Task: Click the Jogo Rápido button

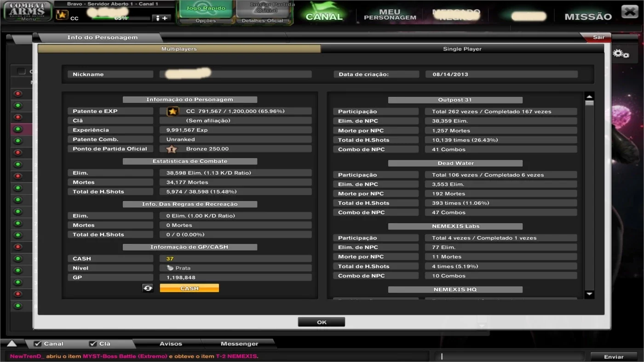Action: 206,9
